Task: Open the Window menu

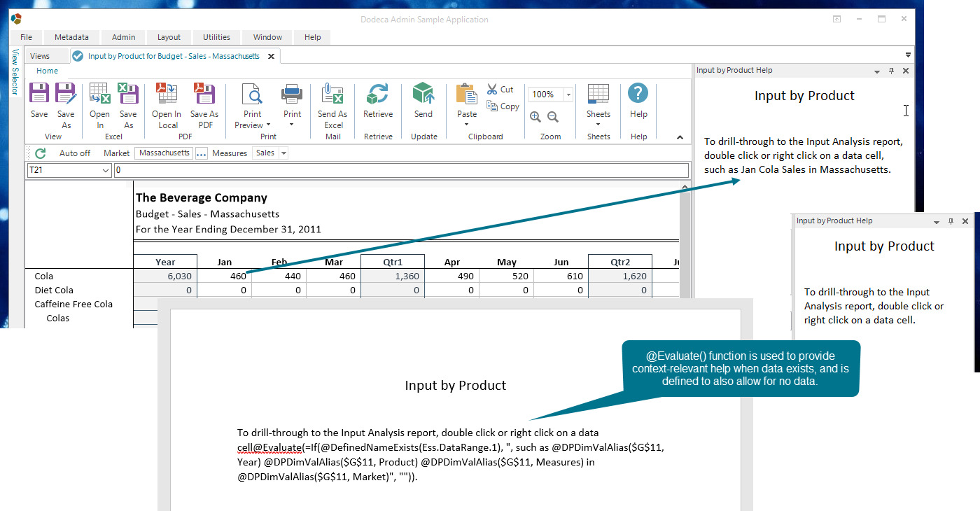Action: tap(267, 37)
